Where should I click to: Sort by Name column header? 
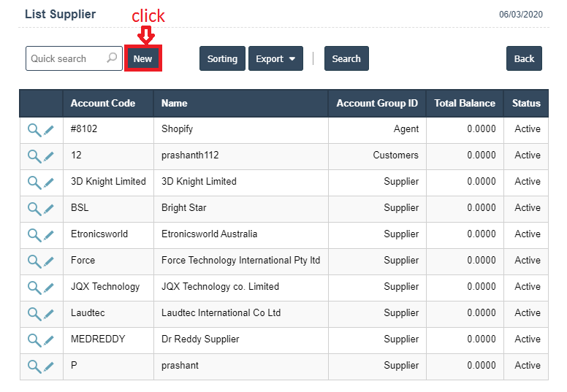175,104
